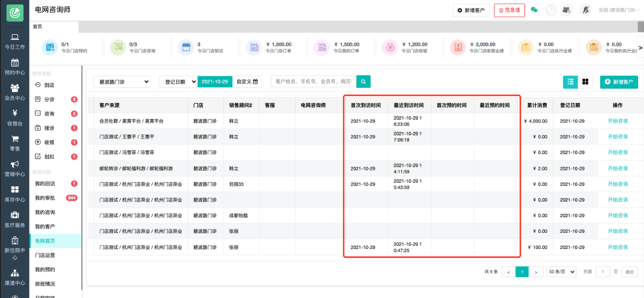Expand stats strip with right arrow
The height and width of the screenshot is (298, 644).
click(x=640, y=47)
